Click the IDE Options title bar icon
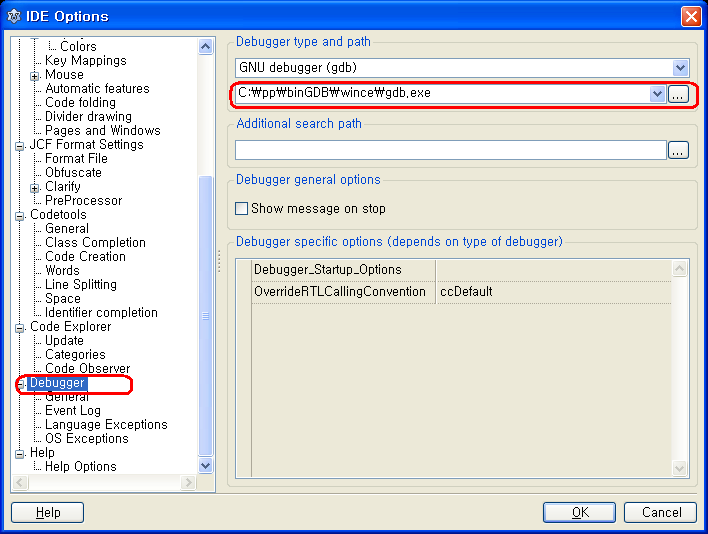 coord(14,16)
